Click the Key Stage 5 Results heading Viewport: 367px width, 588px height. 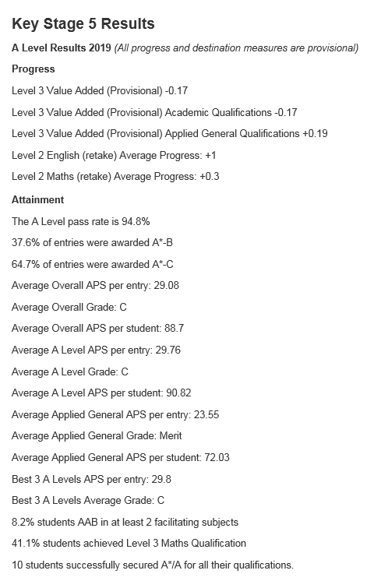pos(83,24)
